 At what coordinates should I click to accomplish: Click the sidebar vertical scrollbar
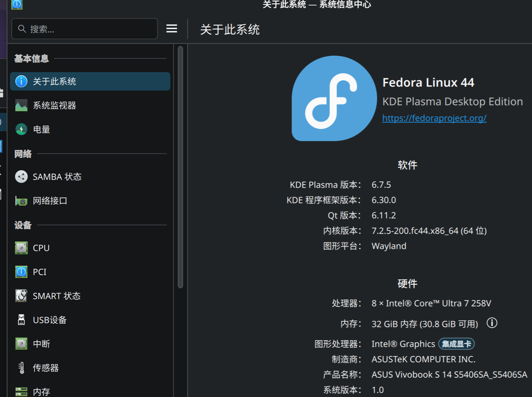pos(180,167)
